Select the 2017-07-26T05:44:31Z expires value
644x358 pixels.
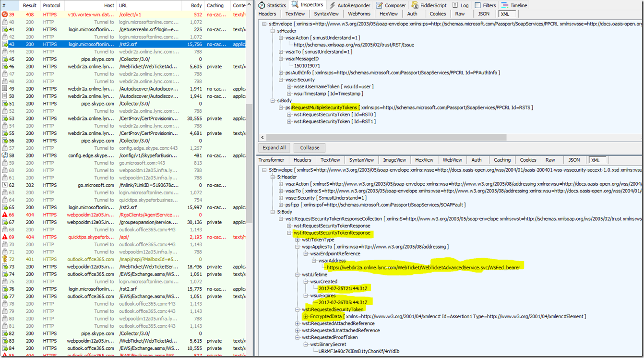point(343,302)
